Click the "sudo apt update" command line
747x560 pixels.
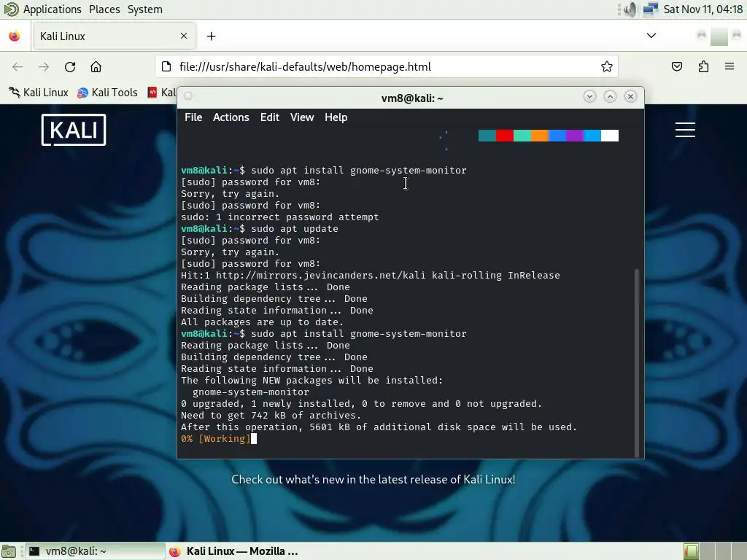pos(295,228)
